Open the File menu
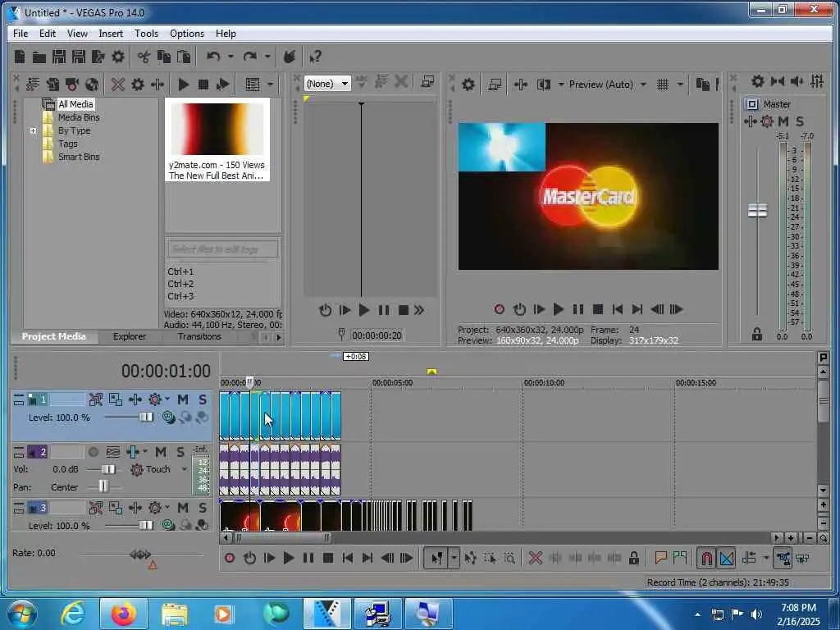Viewport: 840px width, 630px height. pos(21,33)
